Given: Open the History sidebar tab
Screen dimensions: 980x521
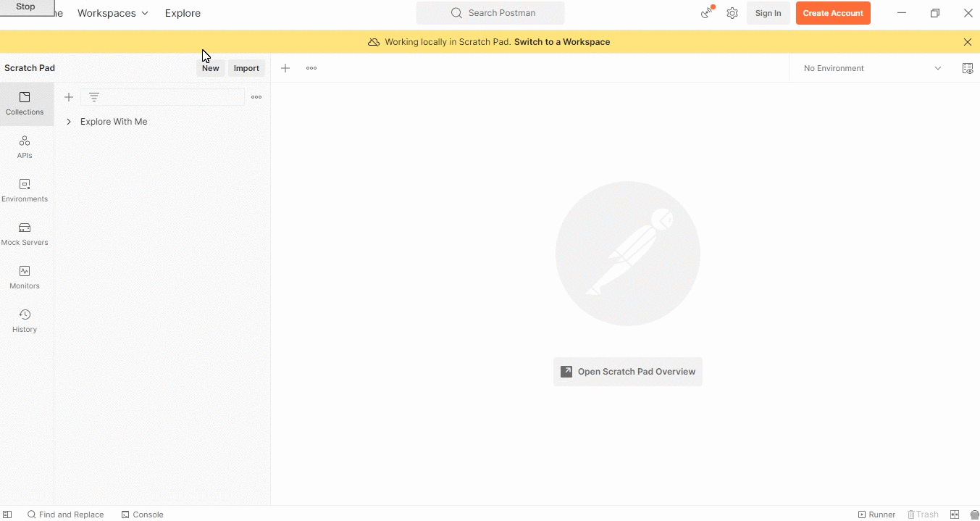Looking at the screenshot, I should [x=25, y=321].
